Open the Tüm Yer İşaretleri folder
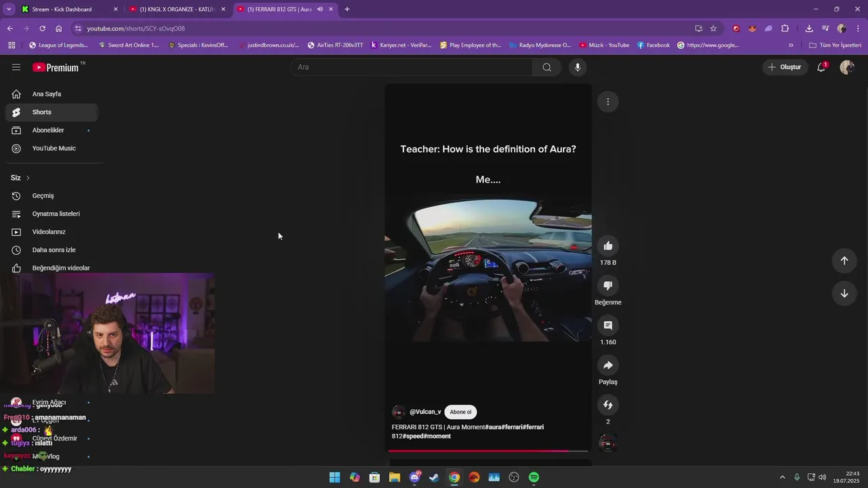868x488 pixels. point(835,45)
